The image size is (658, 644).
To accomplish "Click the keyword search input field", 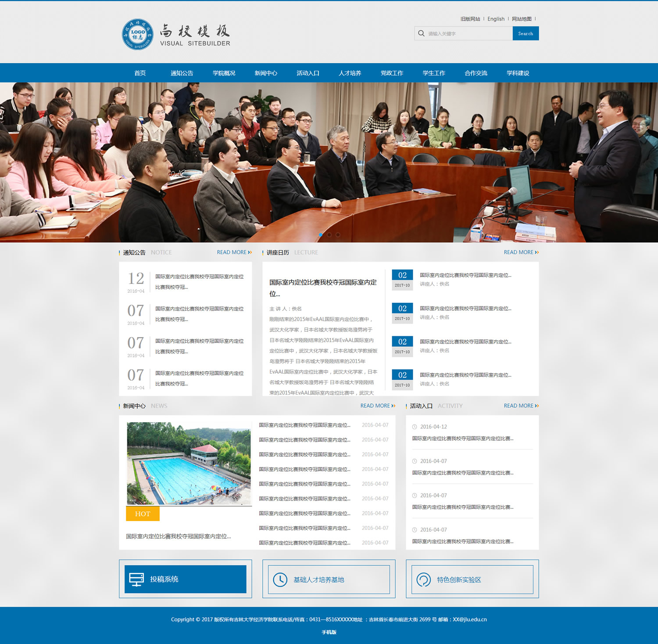I will [468, 33].
